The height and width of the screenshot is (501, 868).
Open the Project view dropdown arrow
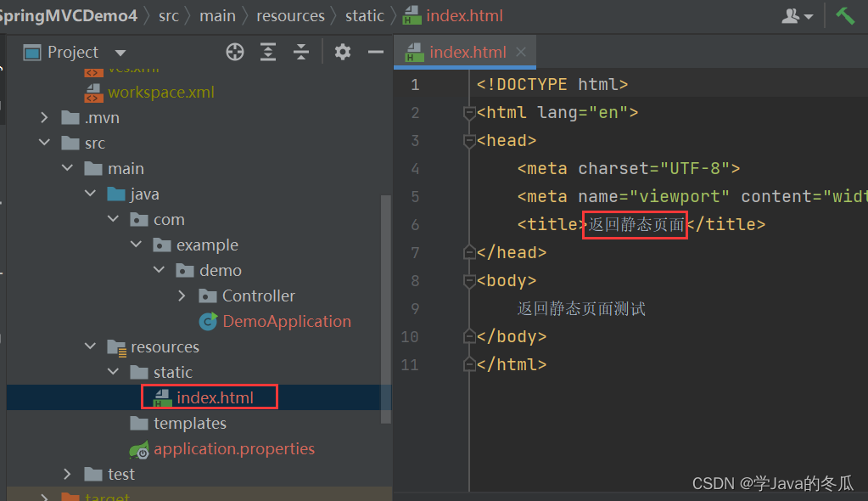[119, 52]
